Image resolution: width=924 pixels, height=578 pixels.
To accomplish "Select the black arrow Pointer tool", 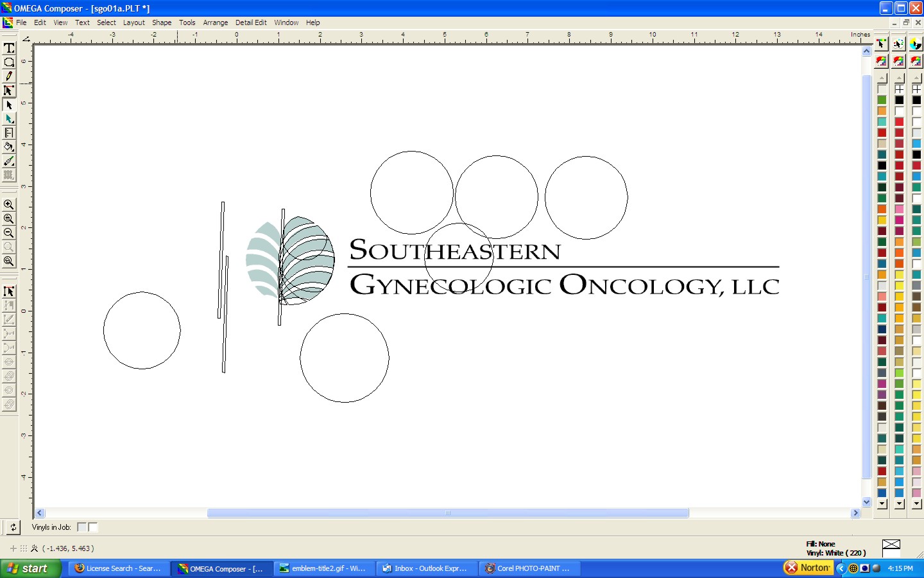I will pyautogui.click(x=9, y=105).
